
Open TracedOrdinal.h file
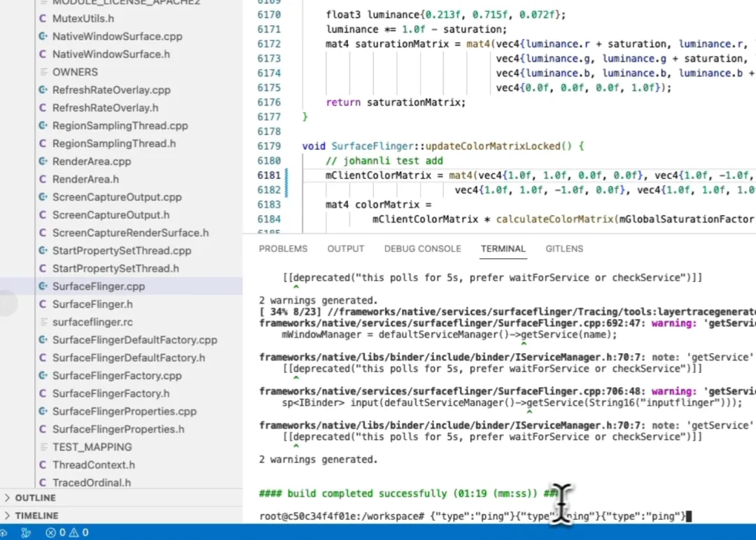[92, 482]
